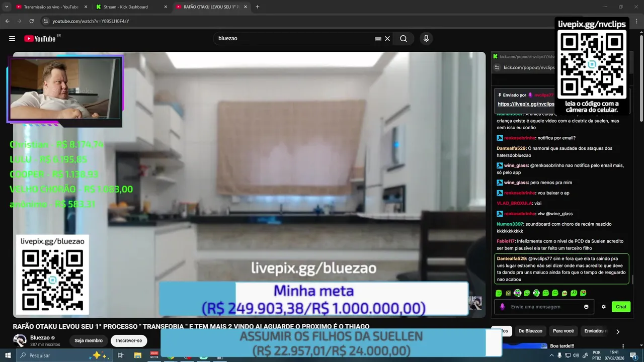This screenshot has height=362, width=644.
Task: Select 'Enviados' filter chip
Action: [596, 331]
